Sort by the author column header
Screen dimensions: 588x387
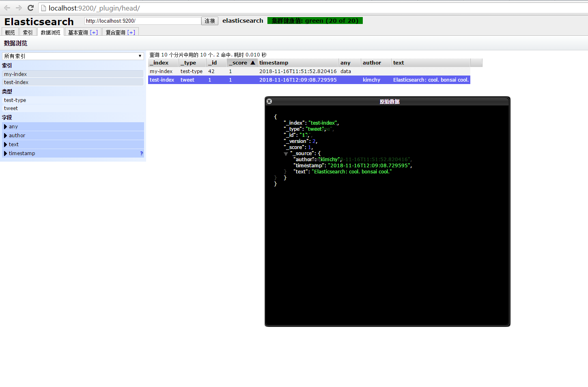tap(376, 63)
